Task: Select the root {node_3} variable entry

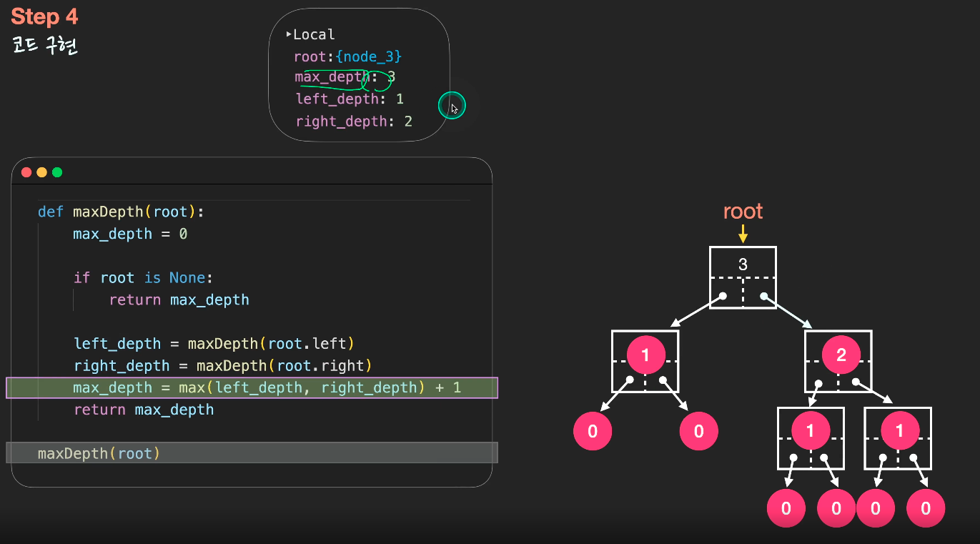Action: click(347, 56)
